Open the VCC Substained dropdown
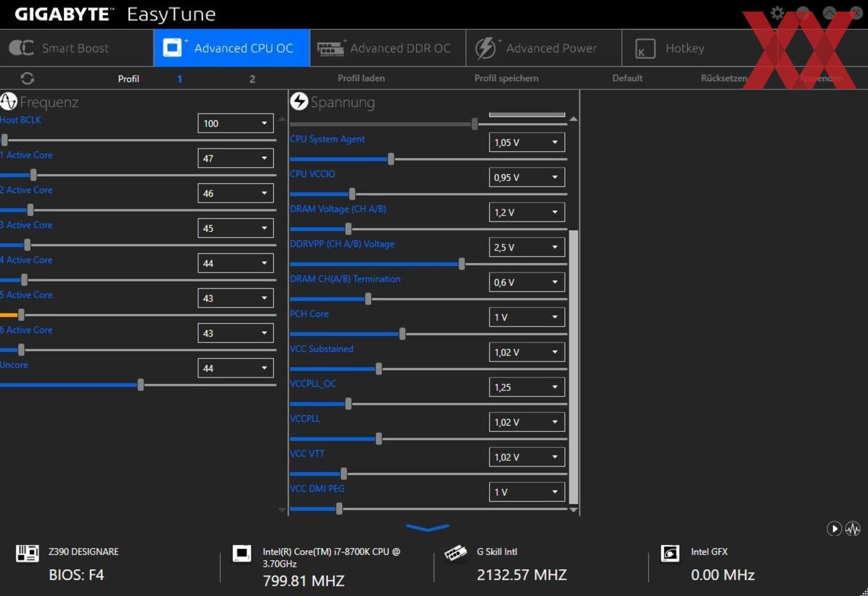Viewport: 868px width, 596px height. coord(527,352)
